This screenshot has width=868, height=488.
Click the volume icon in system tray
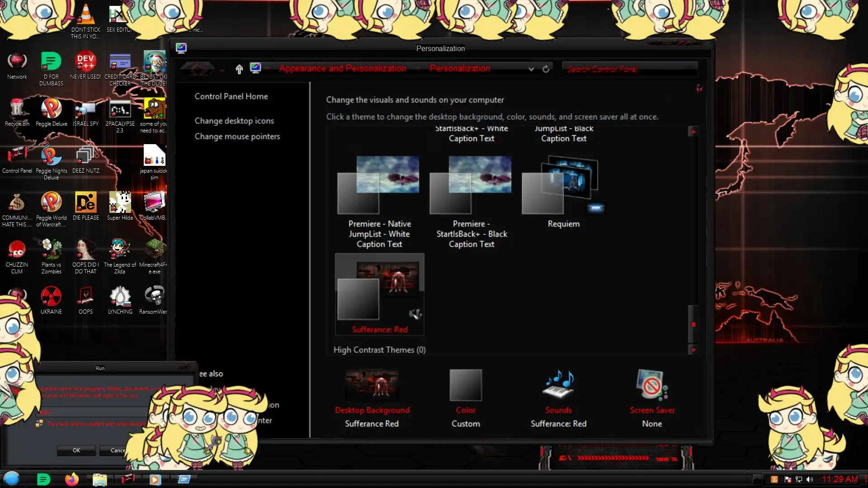click(810, 479)
